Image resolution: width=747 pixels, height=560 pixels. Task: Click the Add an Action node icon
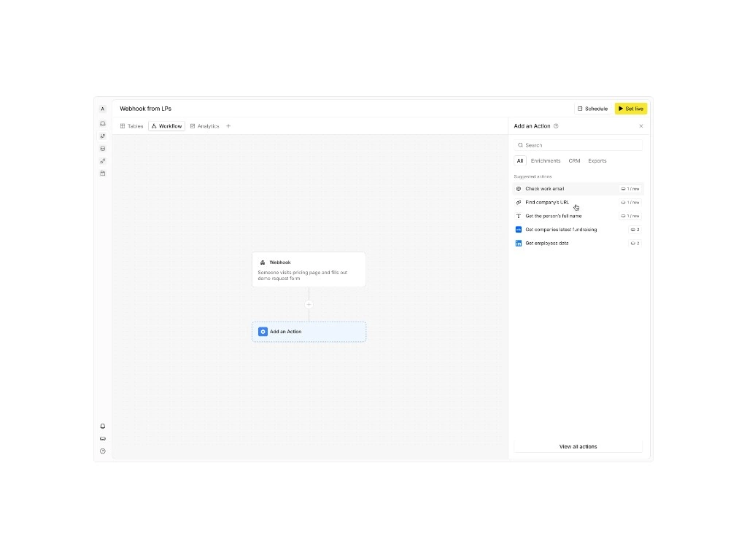263,332
